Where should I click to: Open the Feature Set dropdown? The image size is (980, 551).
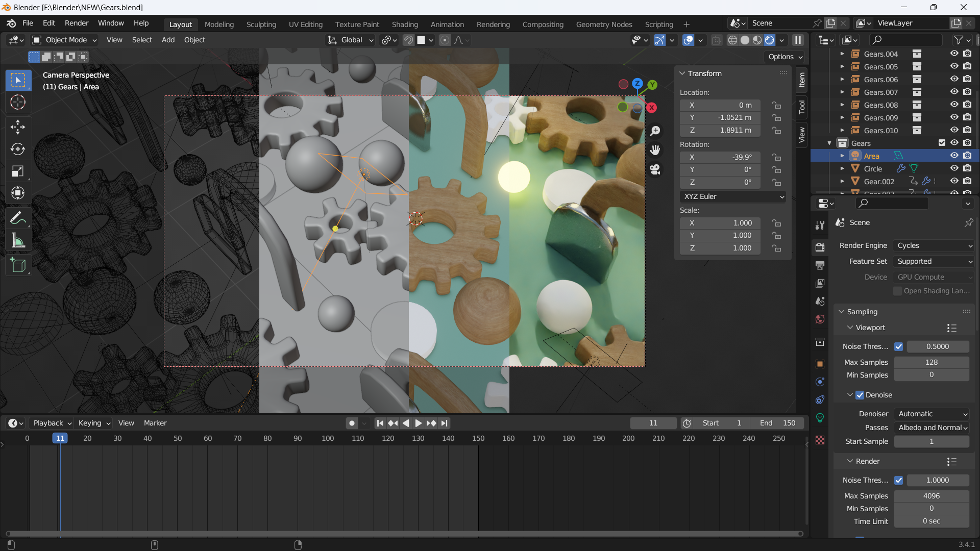click(934, 261)
